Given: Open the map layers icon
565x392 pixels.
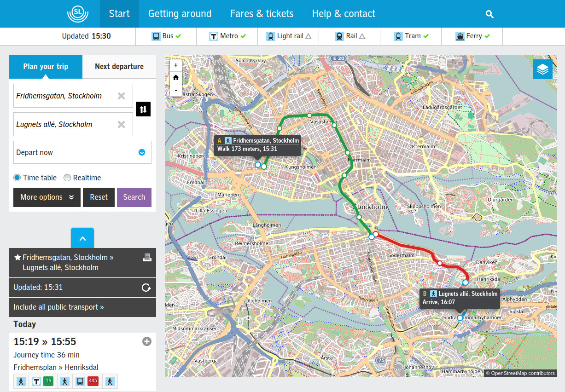Looking at the screenshot, I should pyautogui.click(x=542, y=69).
